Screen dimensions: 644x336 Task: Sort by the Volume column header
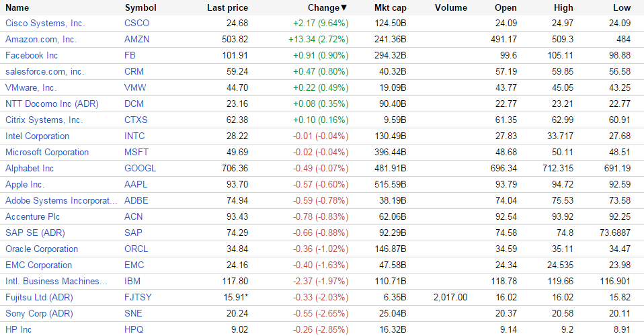tap(450, 8)
